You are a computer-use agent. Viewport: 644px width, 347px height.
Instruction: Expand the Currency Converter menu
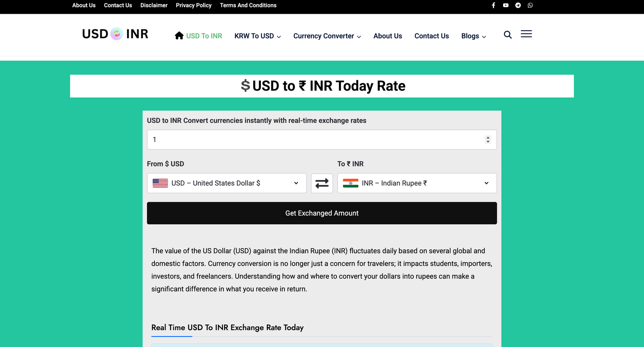point(327,36)
